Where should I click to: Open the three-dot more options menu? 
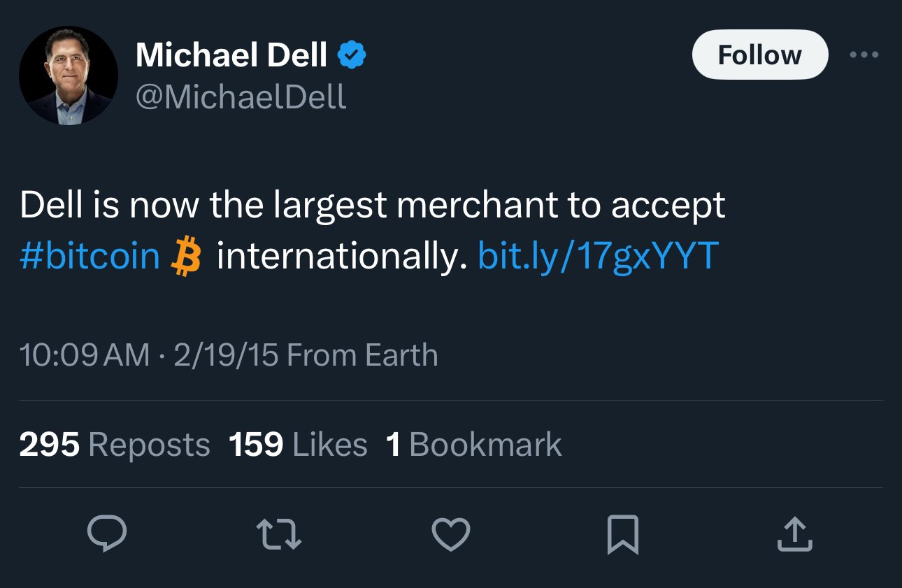[x=864, y=55]
